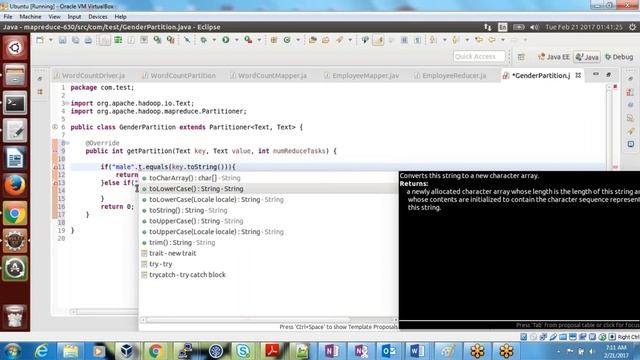The image size is (640, 360).
Task: Click the Next Annotation toolbar icon
Action: pos(433,40)
